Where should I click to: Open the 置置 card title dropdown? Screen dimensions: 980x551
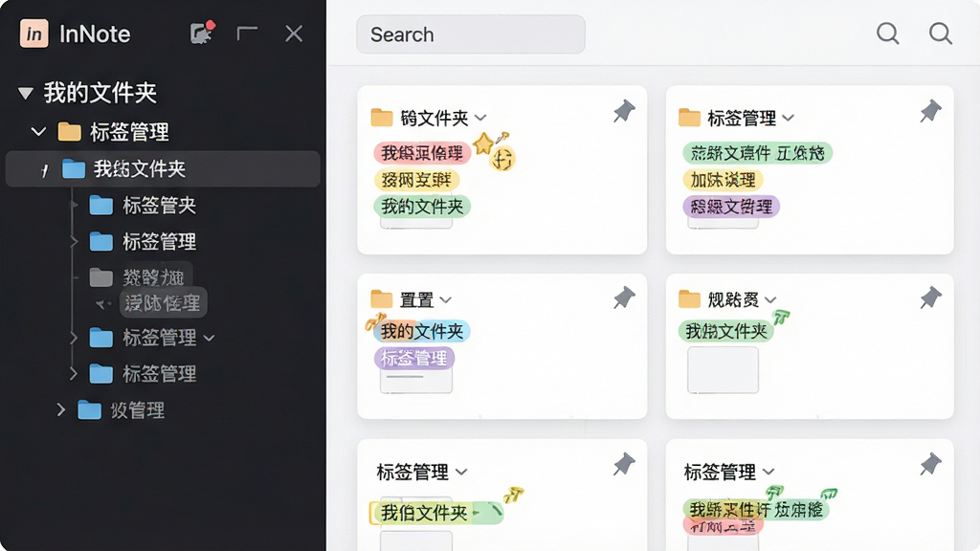(x=445, y=299)
